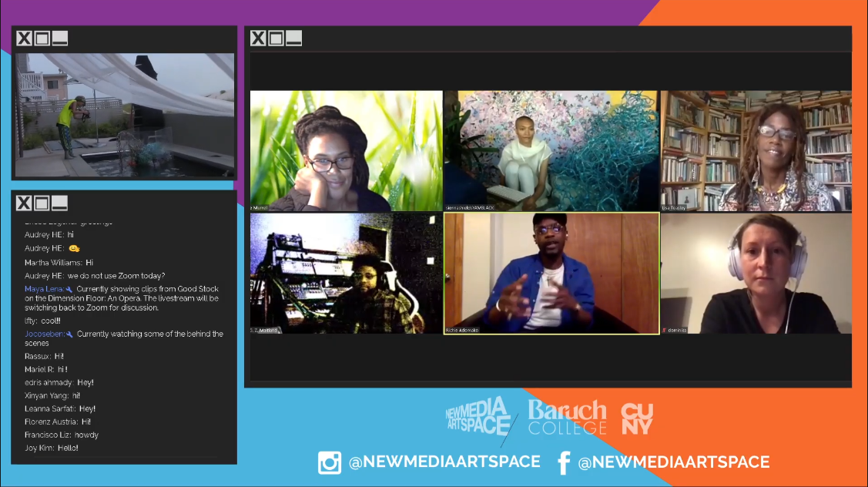The height and width of the screenshot is (487, 868).
Task: Select S.Z. Maitland's video tile
Action: 346,273
